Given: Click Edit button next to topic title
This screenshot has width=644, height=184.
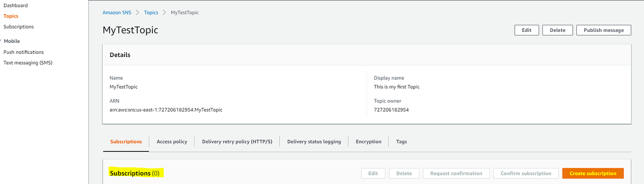Looking at the screenshot, I should pyautogui.click(x=526, y=30).
